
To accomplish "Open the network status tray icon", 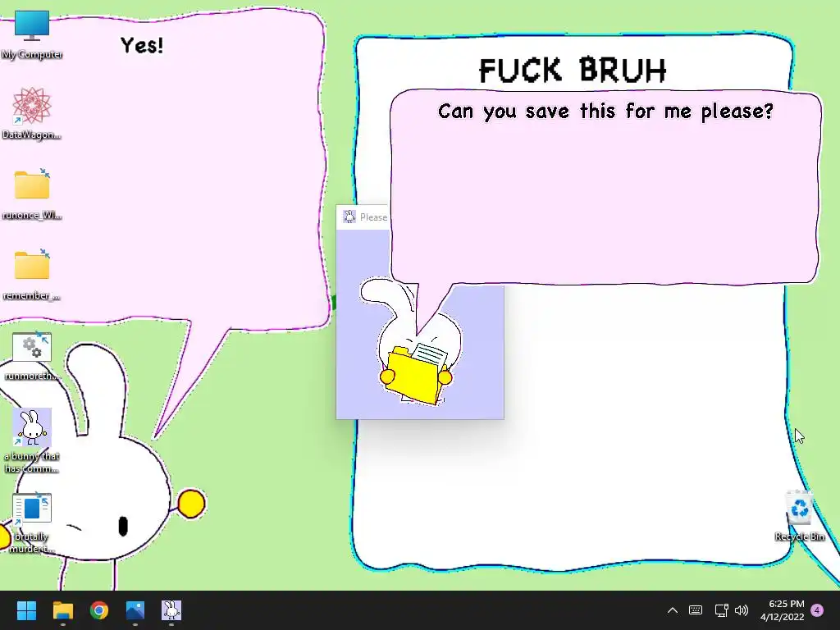I will click(721, 610).
